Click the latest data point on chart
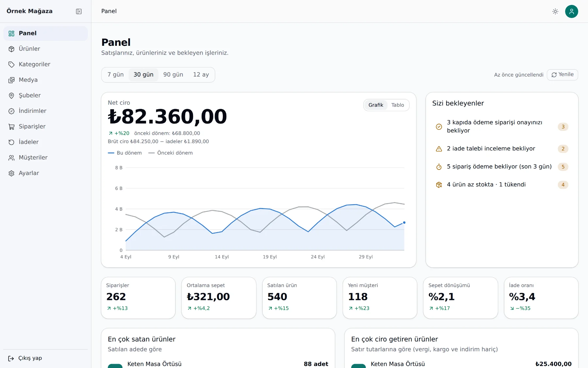Viewport: 588px width, 368px height. (404, 222)
